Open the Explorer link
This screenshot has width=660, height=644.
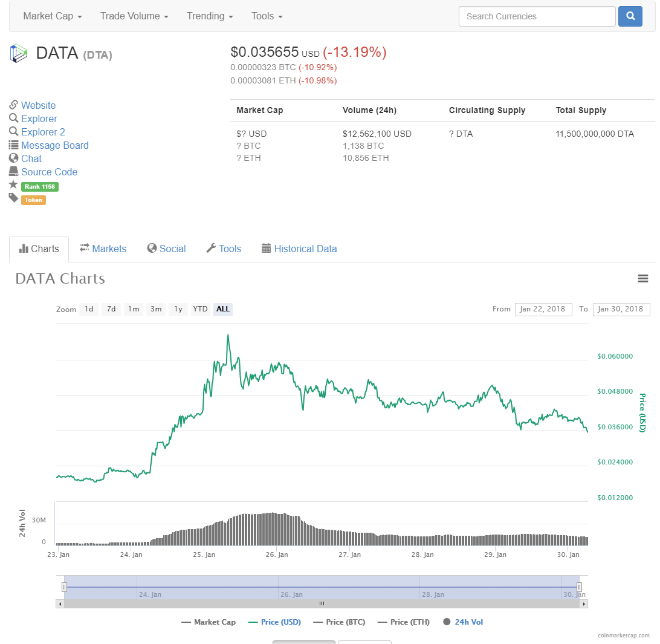(39, 119)
